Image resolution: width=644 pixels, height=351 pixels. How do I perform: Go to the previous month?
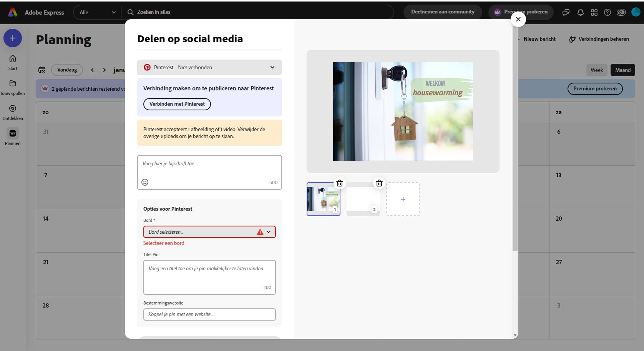click(92, 70)
